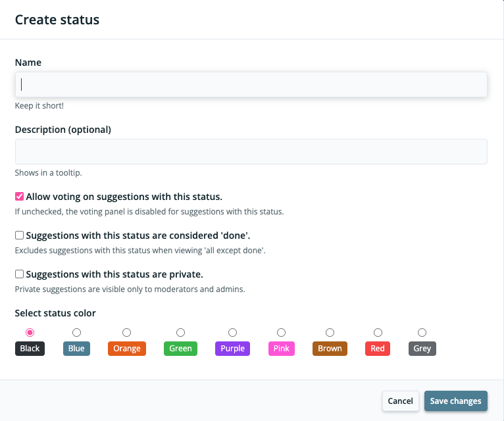Uncheck Allow voting on suggestions checkbox
The image size is (504, 421).
tap(20, 197)
